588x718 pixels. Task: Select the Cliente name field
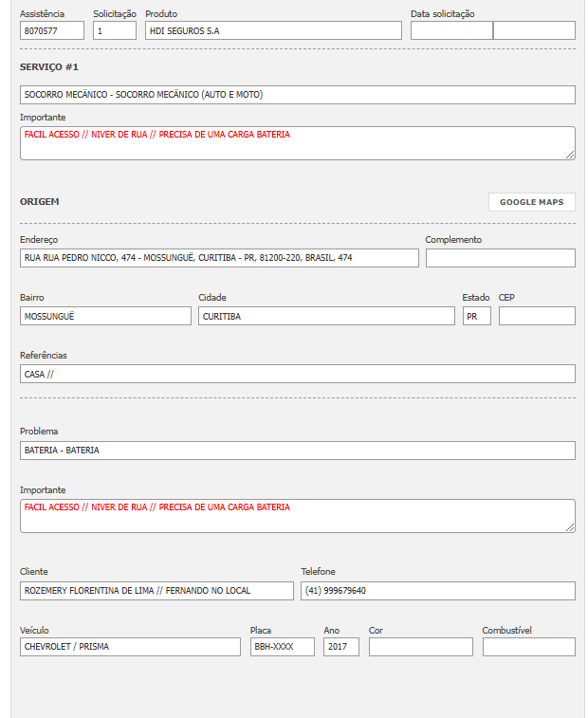point(156,591)
